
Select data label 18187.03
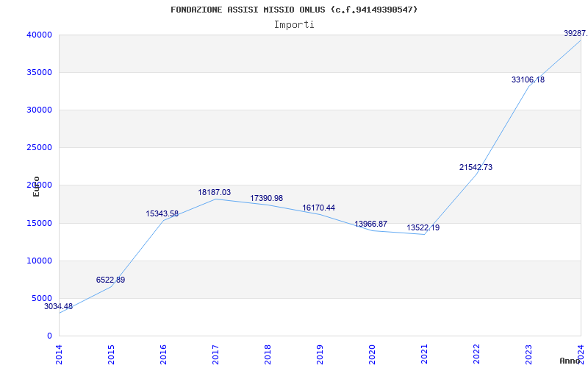click(x=215, y=192)
